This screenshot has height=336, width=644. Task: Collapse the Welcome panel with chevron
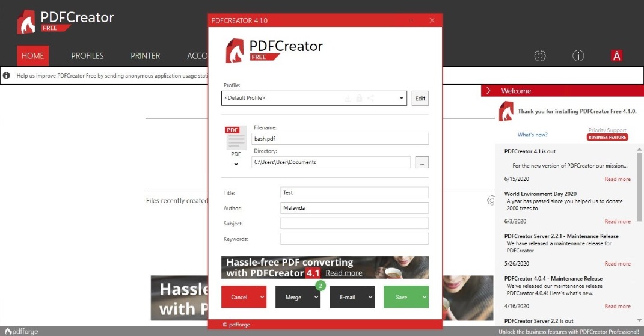(488, 91)
